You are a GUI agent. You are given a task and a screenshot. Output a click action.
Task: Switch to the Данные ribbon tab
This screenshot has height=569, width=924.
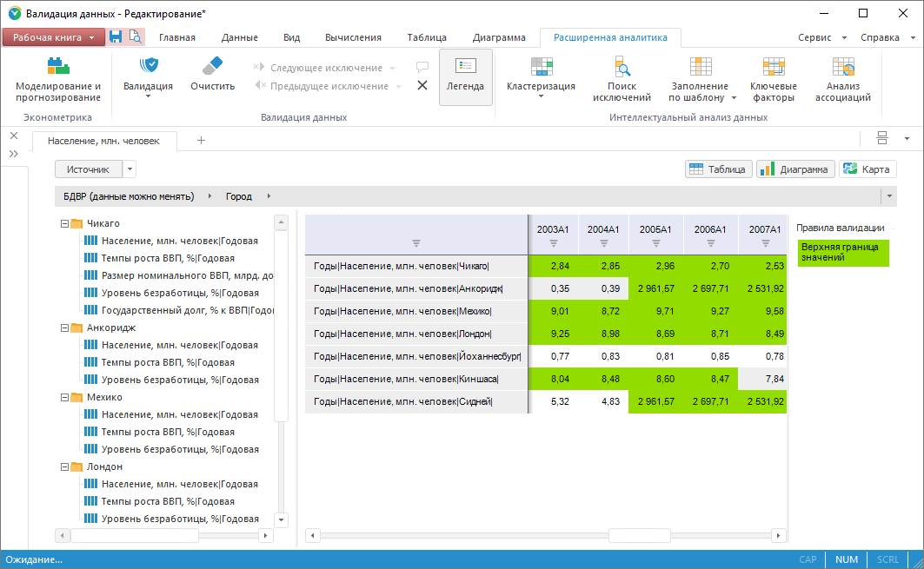pos(239,37)
